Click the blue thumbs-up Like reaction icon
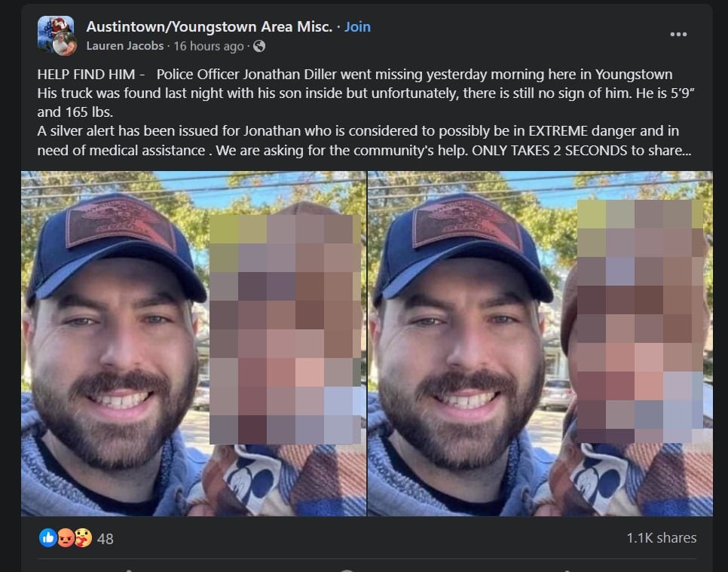 (x=47, y=538)
